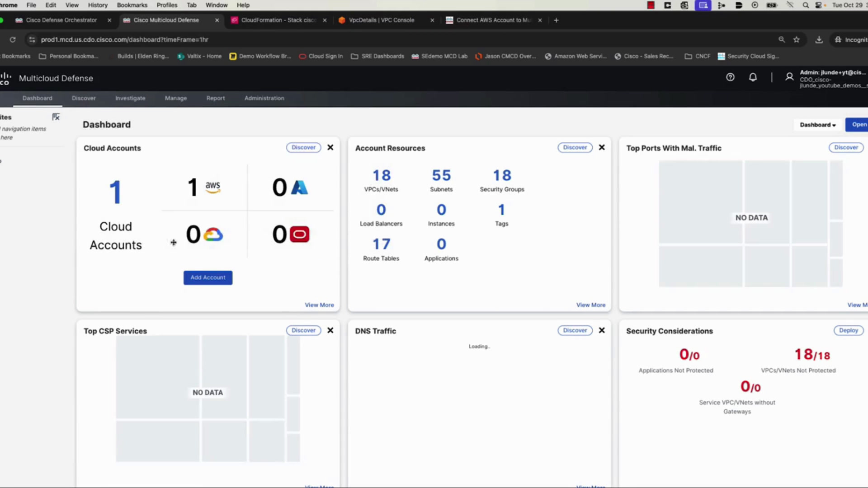The image size is (868, 488).
Task: Open the Bookmarks menu in macOS menu bar
Action: tap(132, 5)
